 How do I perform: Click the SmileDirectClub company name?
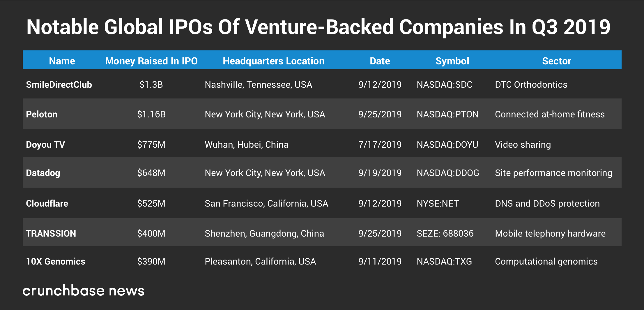coord(59,84)
